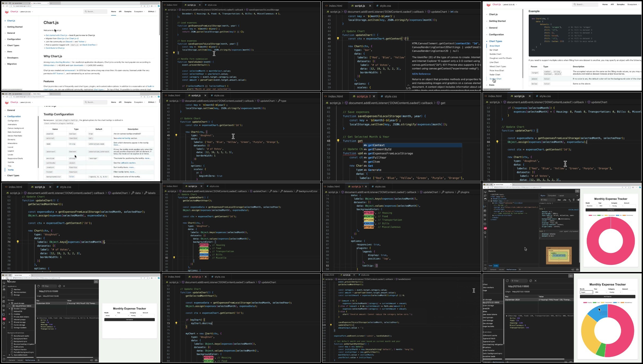This screenshot has width=643, height=364.
Task: Expand Session storage in empty-tracker Application tree
Action: [x=9, y=309]
